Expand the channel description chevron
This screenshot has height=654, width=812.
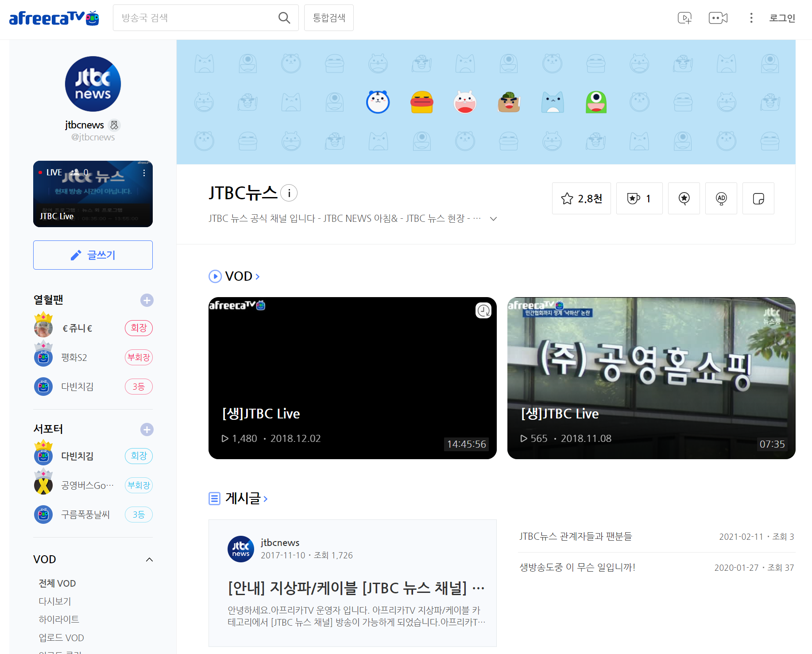[493, 219]
